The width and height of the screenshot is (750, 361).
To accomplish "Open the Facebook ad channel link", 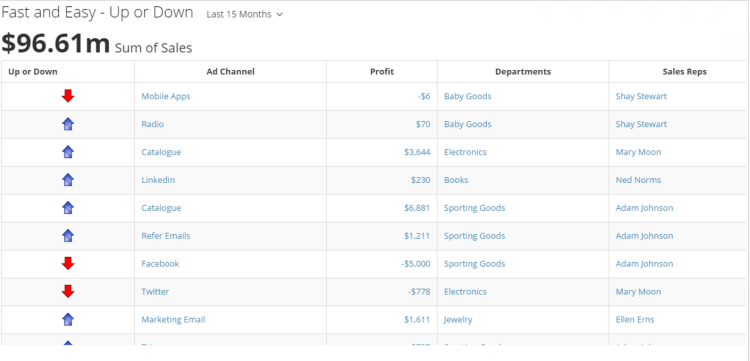I will point(160,263).
